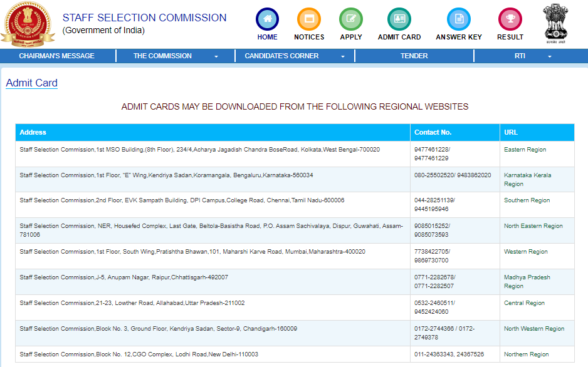Expand The Commission dropdown arrow
This screenshot has height=367, width=588.
point(216,56)
